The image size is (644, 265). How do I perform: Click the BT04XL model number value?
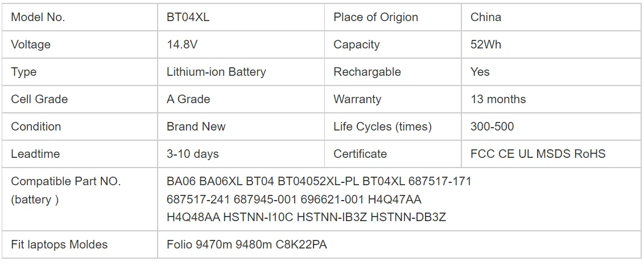coord(188,17)
